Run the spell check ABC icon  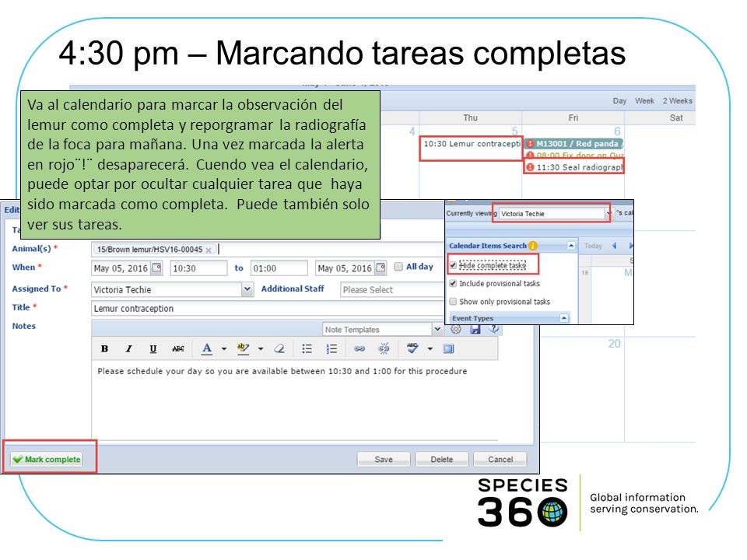click(x=412, y=348)
